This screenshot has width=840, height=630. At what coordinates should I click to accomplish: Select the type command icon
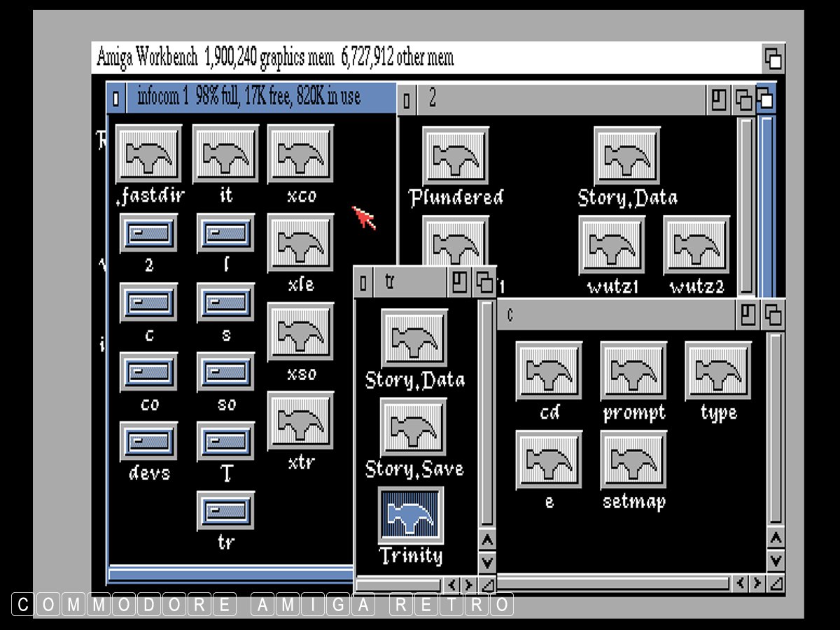pos(718,371)
